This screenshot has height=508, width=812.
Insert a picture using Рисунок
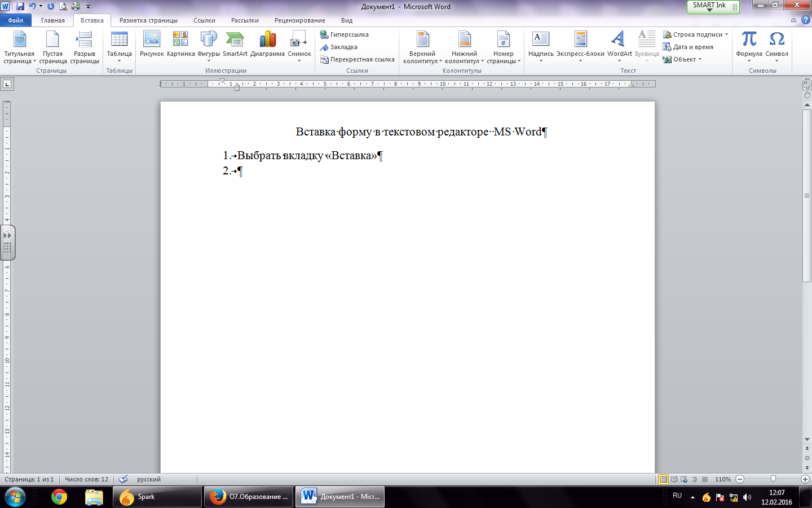(152, 44)
